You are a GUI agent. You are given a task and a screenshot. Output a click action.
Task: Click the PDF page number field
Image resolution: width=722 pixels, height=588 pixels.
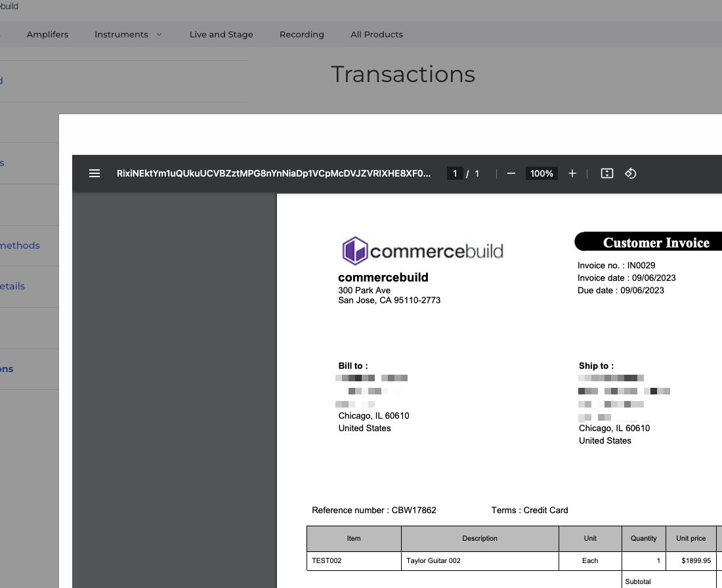(454, 173)
